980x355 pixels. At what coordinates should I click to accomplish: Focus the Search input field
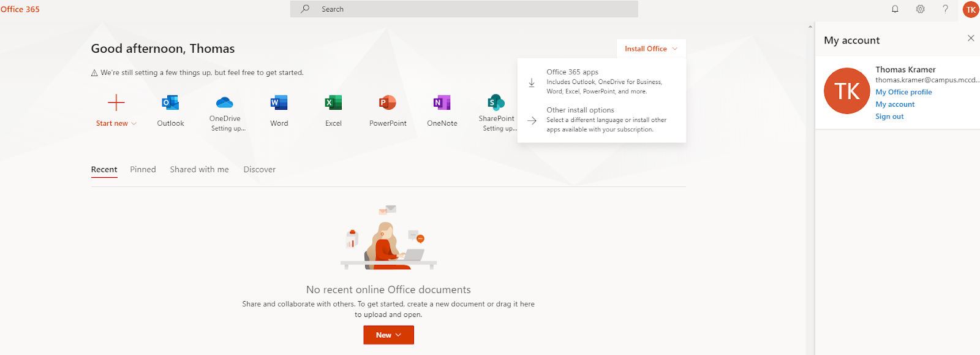point(464,9)
